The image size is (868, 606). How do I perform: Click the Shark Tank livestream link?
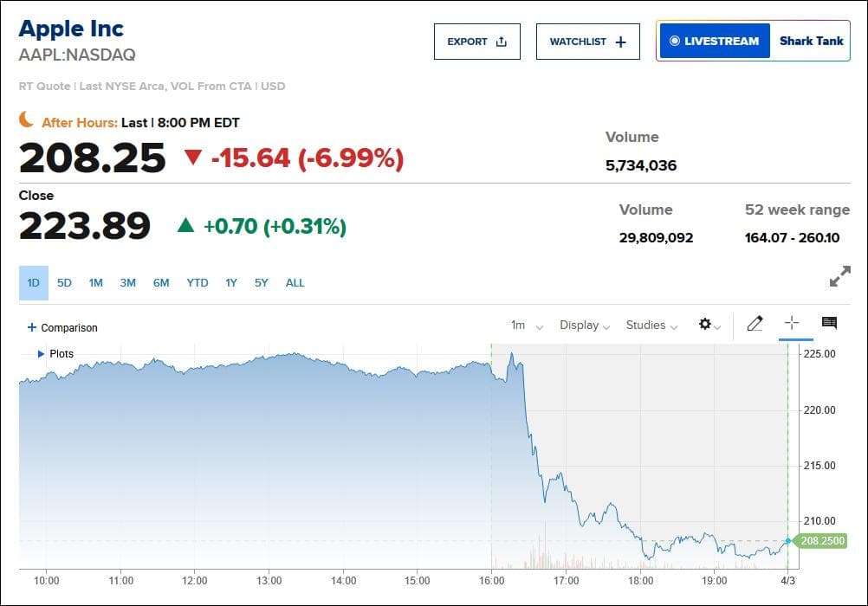811,41
